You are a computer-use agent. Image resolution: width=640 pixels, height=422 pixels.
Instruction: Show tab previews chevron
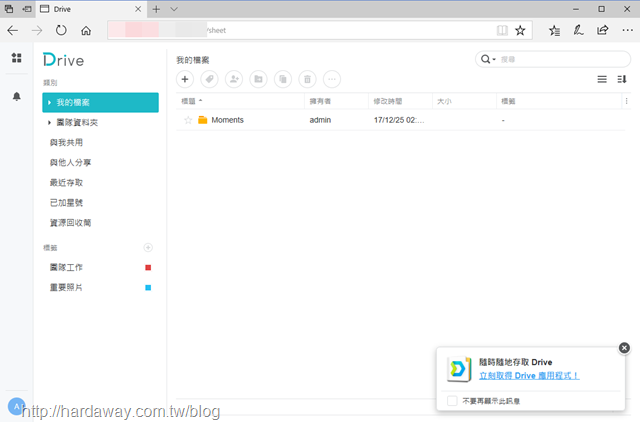[174, 9]
